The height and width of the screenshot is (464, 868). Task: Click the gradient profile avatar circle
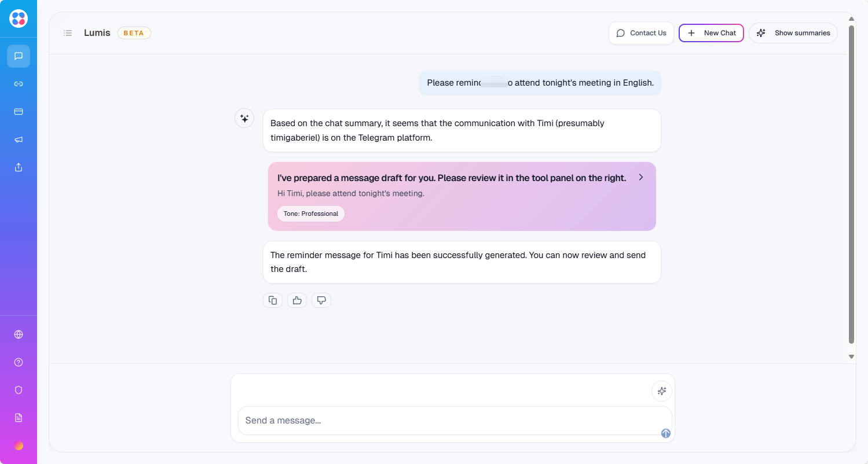tap(19, 445)
